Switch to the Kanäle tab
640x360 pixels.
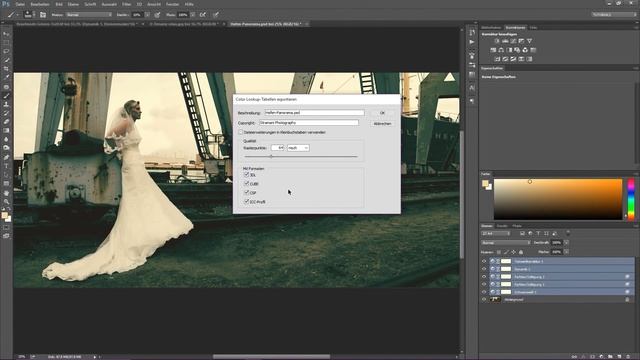point(502,226)
